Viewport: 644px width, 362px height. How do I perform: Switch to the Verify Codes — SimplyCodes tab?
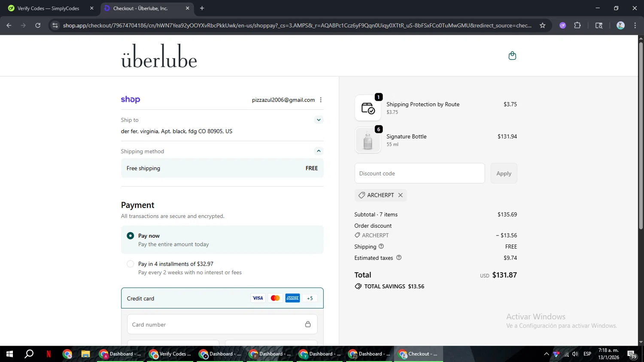pyautogui.click(x=48, y=8)
